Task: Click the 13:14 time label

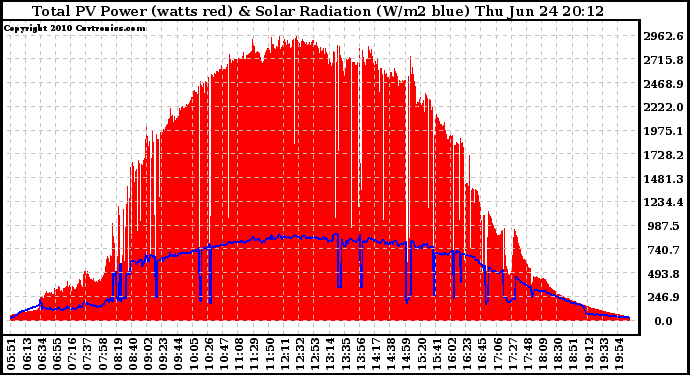Action: tap(331, 354)
